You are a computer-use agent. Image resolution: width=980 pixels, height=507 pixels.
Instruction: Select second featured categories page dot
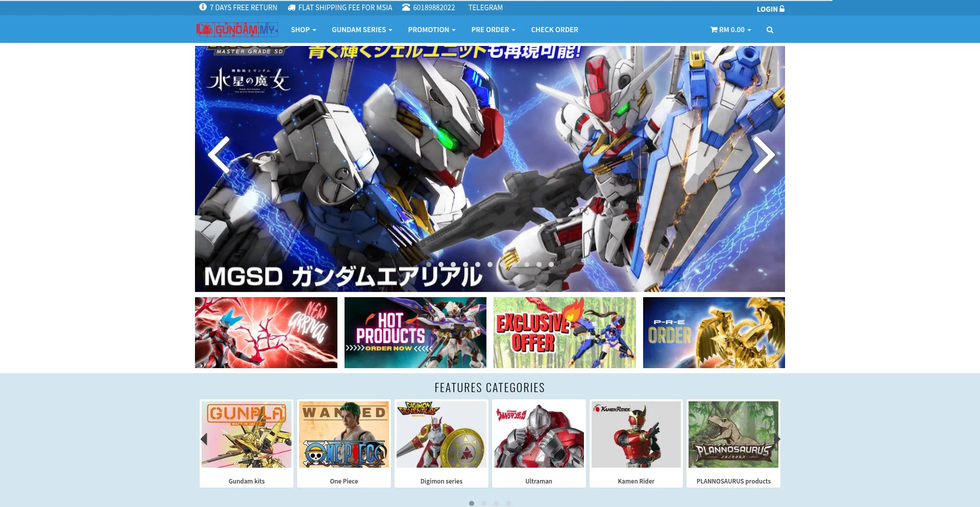(x=484, y=503)
